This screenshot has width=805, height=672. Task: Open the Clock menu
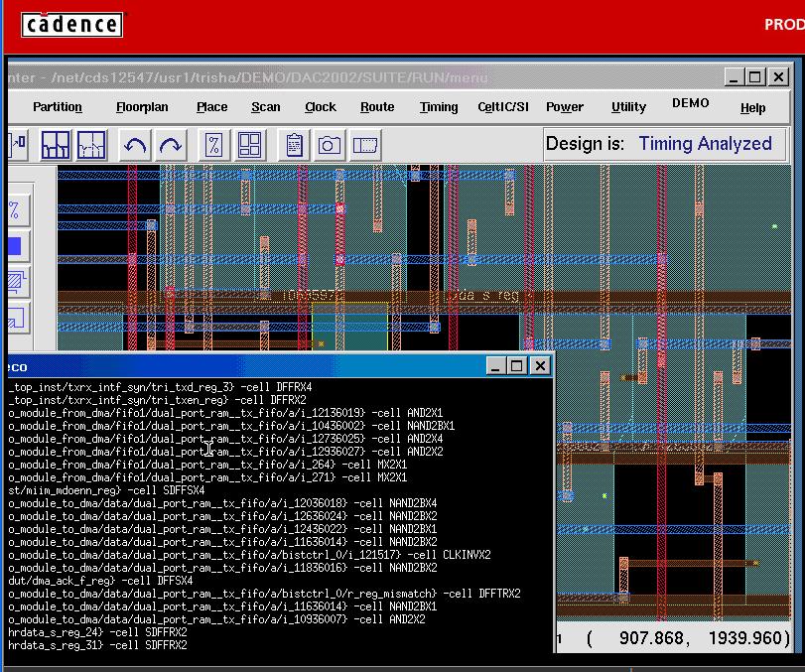pyautogui.click(x=321, y=107)
